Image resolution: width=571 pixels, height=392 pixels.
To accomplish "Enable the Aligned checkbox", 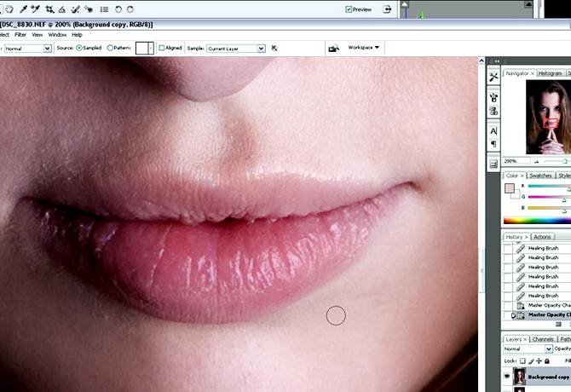I will (x=163, y=49).
